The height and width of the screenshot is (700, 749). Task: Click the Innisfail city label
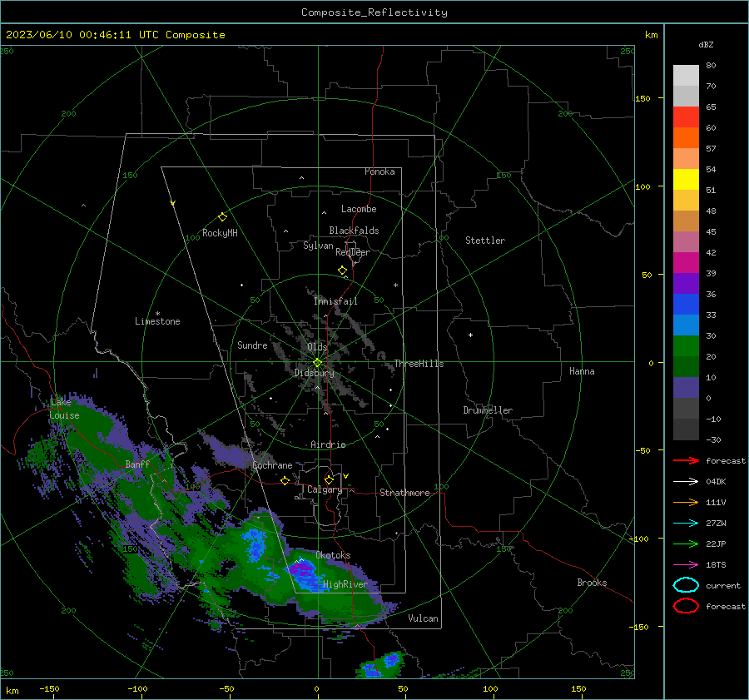pyautogui.click(x=335, y=301)
